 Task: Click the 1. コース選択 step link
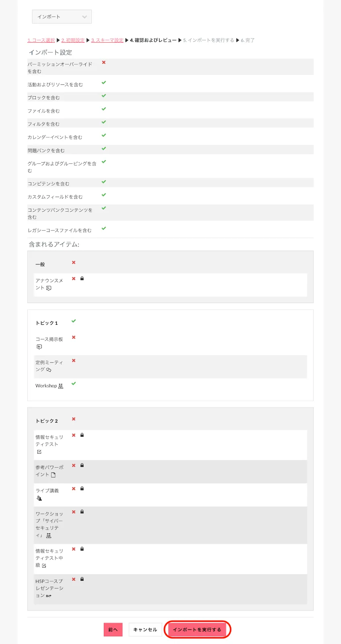point(41,40)
